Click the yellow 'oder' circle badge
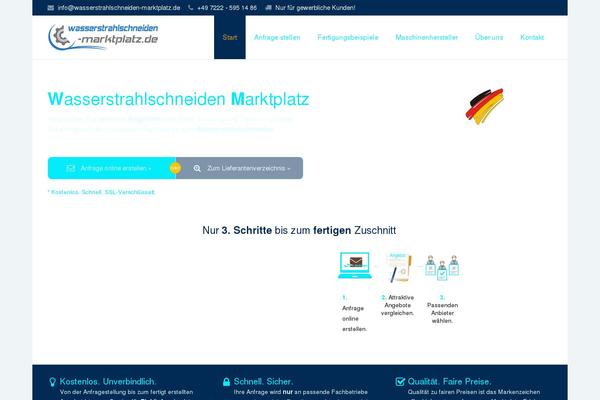Image resolution: width=600 pixels, height=400 pixels. point(175,168)
